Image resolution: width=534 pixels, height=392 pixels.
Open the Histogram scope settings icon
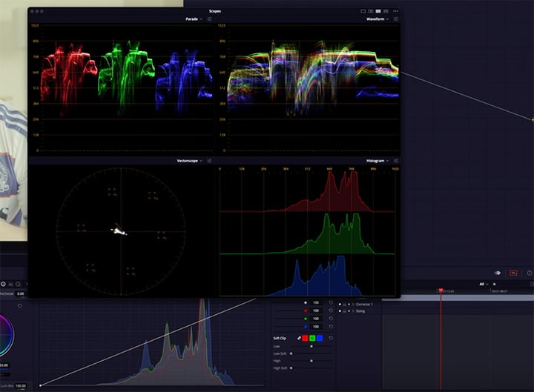[x=395, y=161]
